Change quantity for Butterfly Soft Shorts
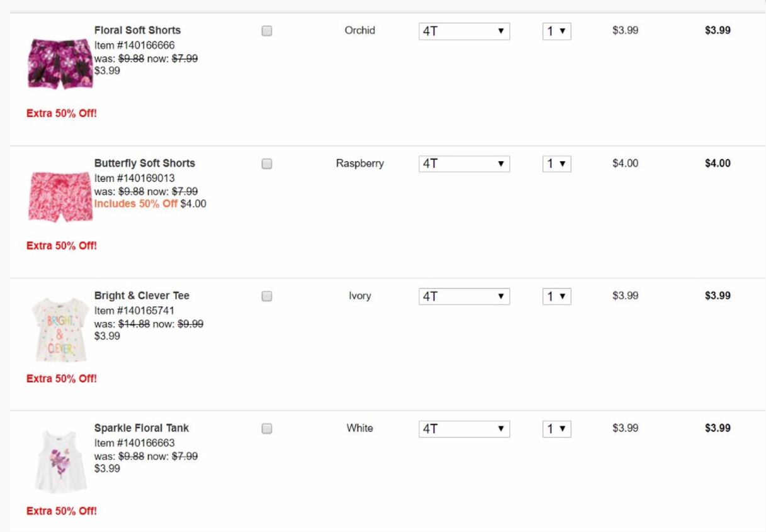Viewport: 766px width, 532px height. click(556, 163)
